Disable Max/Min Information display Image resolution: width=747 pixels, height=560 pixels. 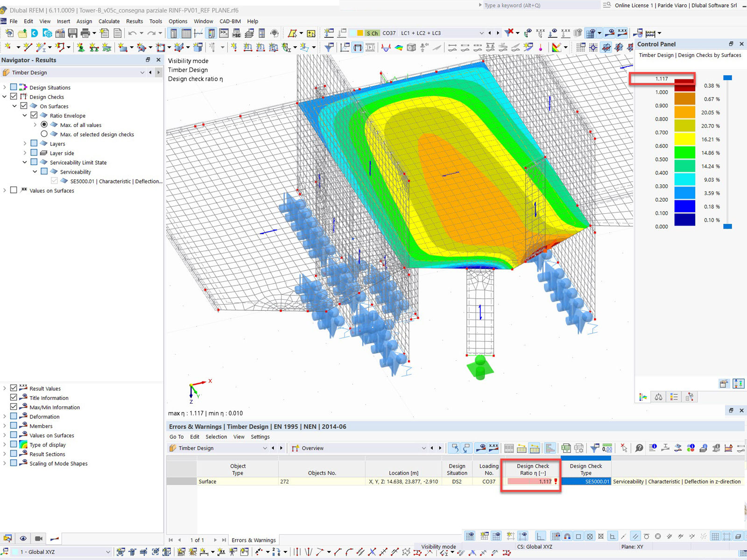click(x=14, y=407)
